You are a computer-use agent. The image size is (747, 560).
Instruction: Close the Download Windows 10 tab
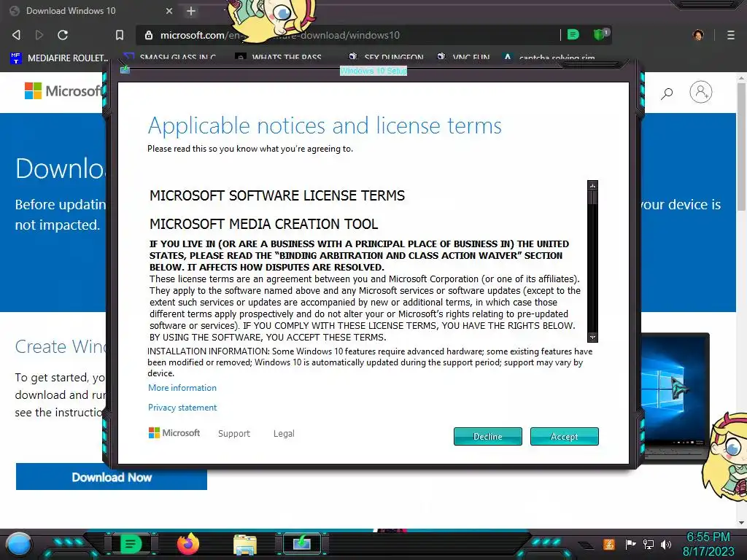click(169, 11)
